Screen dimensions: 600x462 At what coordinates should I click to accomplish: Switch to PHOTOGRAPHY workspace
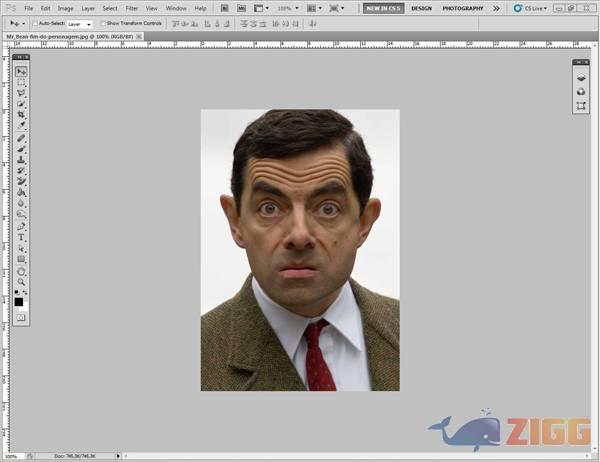[x=463, y=8]
